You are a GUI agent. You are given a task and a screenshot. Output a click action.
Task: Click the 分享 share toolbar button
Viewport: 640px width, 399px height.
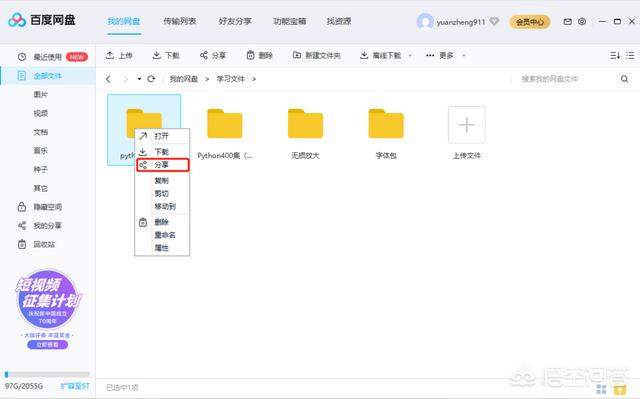point(213,55)
